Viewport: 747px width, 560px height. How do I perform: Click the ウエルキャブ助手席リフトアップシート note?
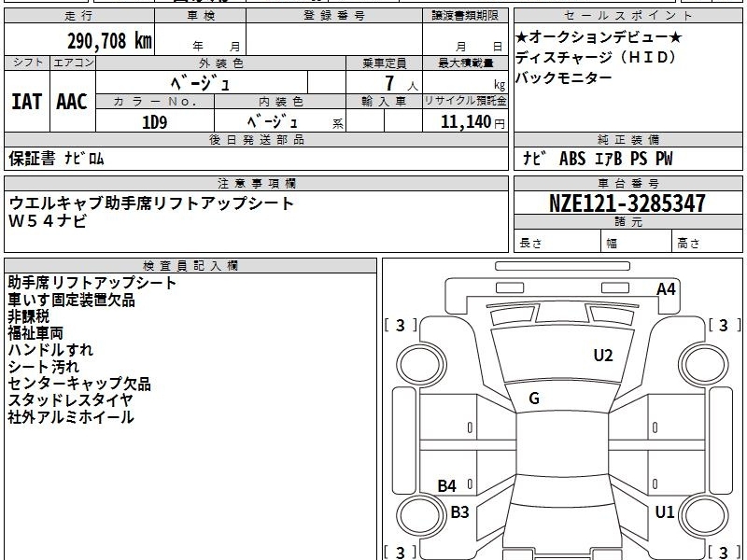click(x=151, y=203)
